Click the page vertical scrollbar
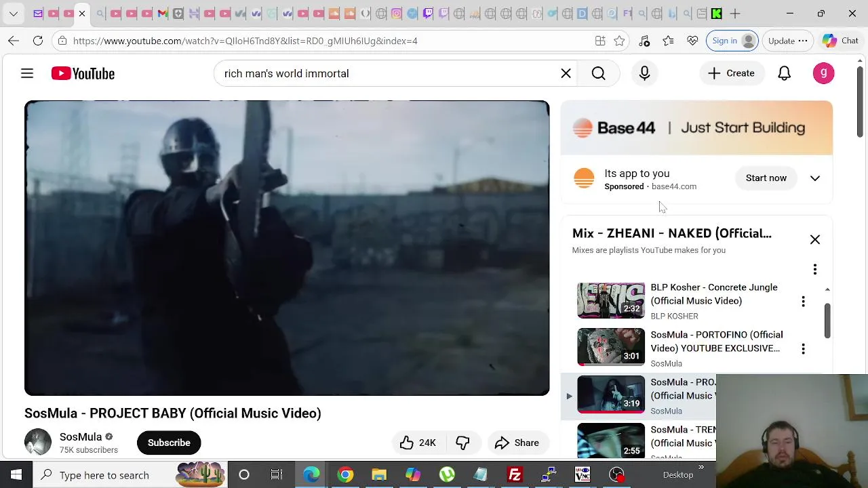 click(x=860, y=102)
